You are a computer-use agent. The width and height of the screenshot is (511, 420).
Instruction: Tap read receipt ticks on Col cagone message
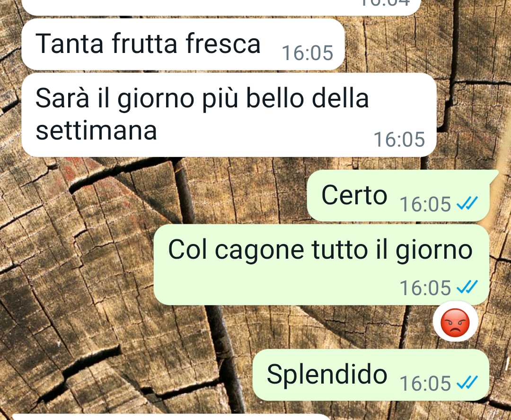coord(467,287)
